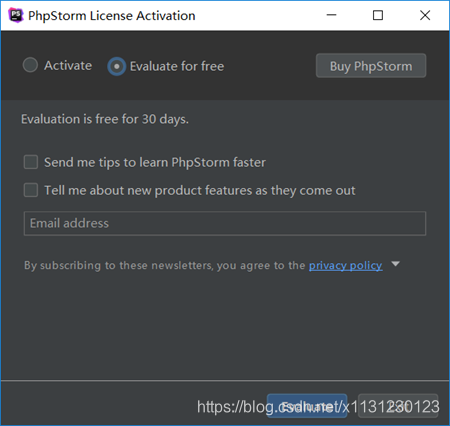450x426 pixels.
Task: Expand the arrow next to privacy policy
Action: (x=395, y=264)
